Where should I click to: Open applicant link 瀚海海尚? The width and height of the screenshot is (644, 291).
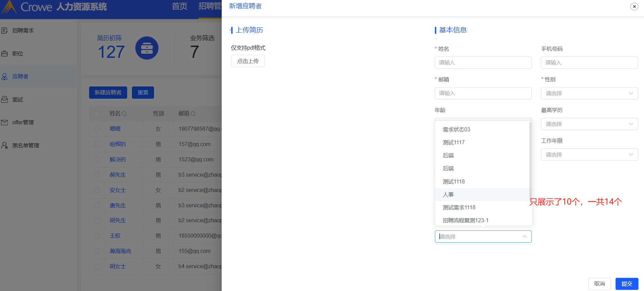[120, 251]
